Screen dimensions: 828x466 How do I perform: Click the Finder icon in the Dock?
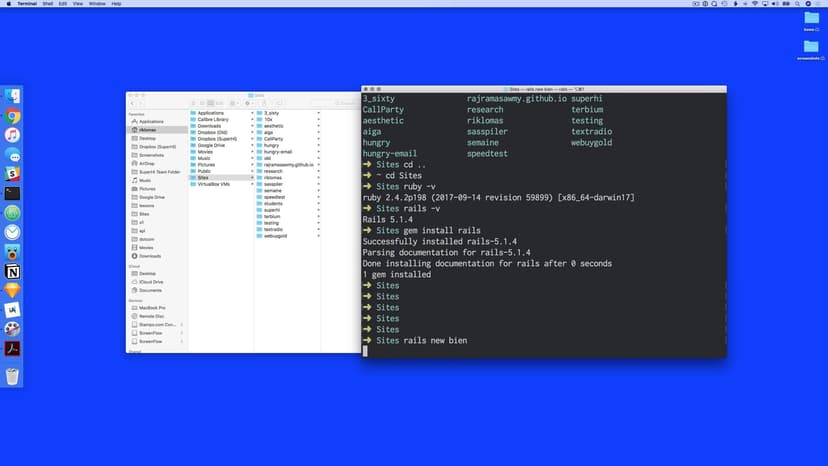13,96
